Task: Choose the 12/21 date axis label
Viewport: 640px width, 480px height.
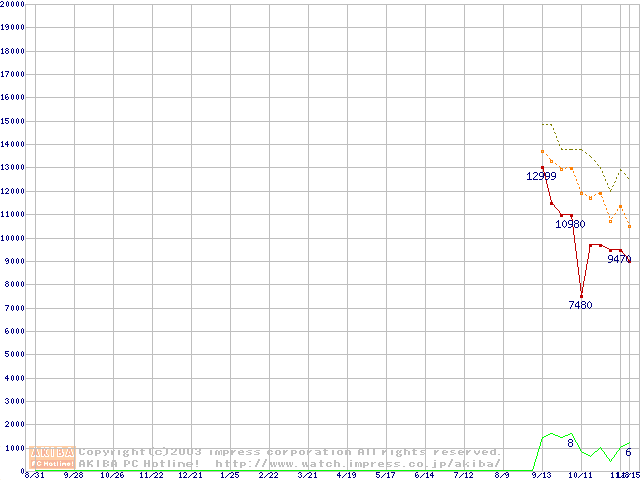Action: tap(190, 475)
